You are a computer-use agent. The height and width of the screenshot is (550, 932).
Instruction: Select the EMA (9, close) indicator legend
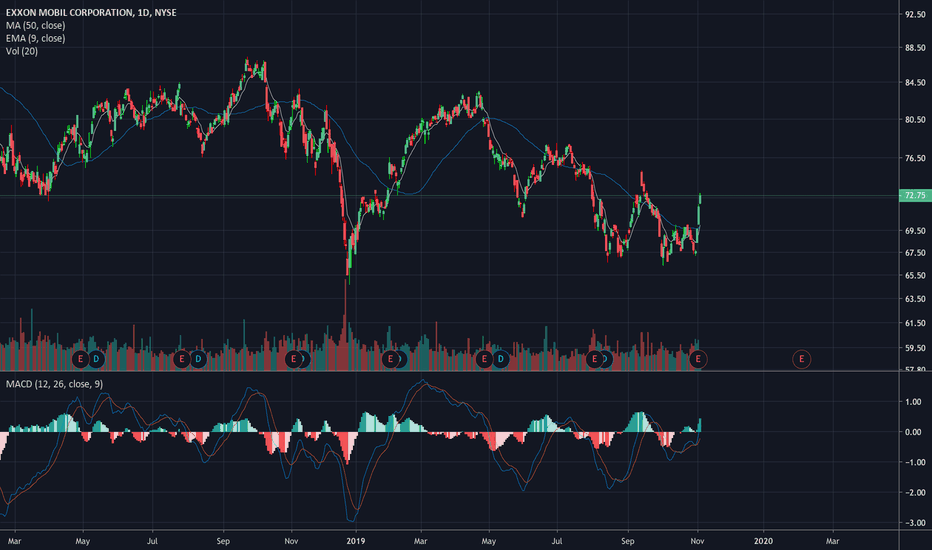36,39
